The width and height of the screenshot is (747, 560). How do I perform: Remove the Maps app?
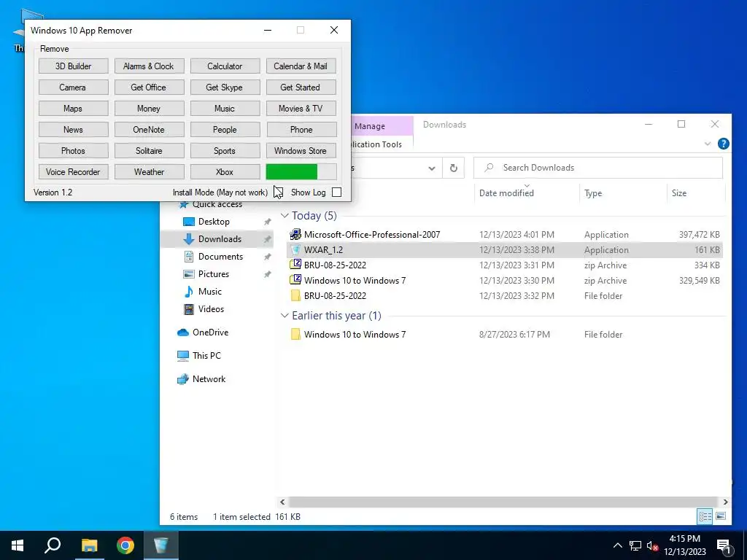74,109
